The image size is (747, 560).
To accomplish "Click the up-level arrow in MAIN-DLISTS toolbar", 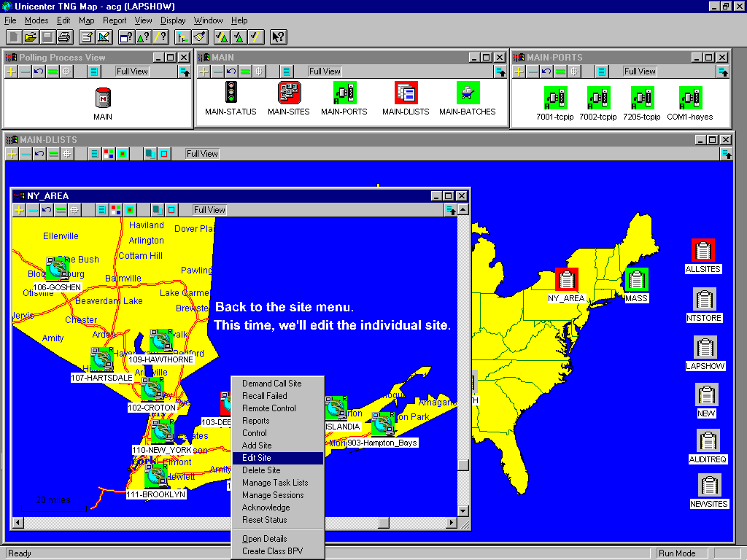I will point(726,154).
